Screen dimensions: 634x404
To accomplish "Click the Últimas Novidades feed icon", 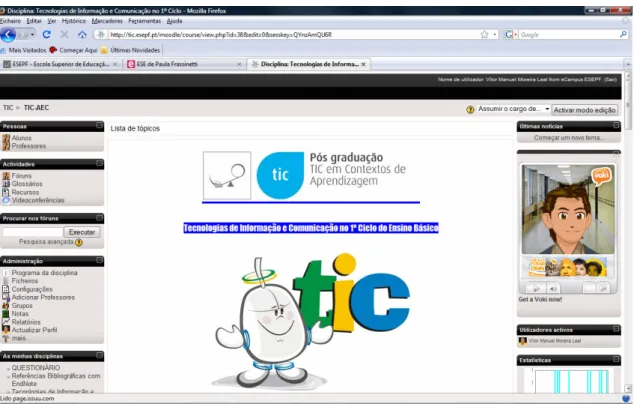I will point(104,50).
